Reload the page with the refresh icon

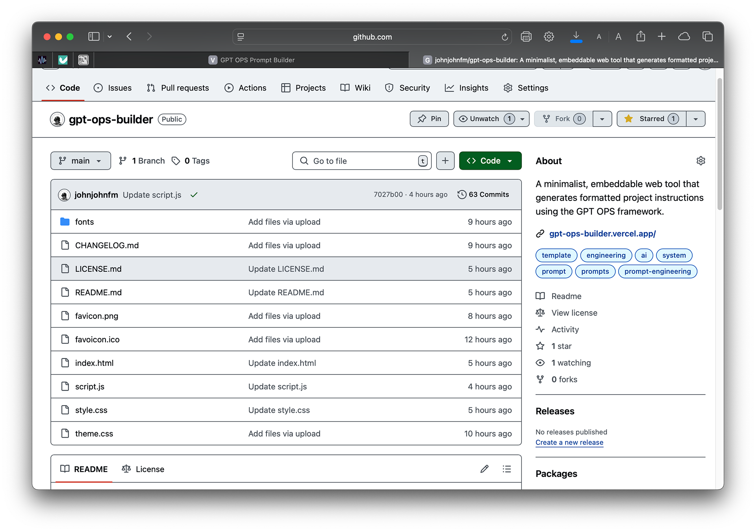click(x=504, y=37)
